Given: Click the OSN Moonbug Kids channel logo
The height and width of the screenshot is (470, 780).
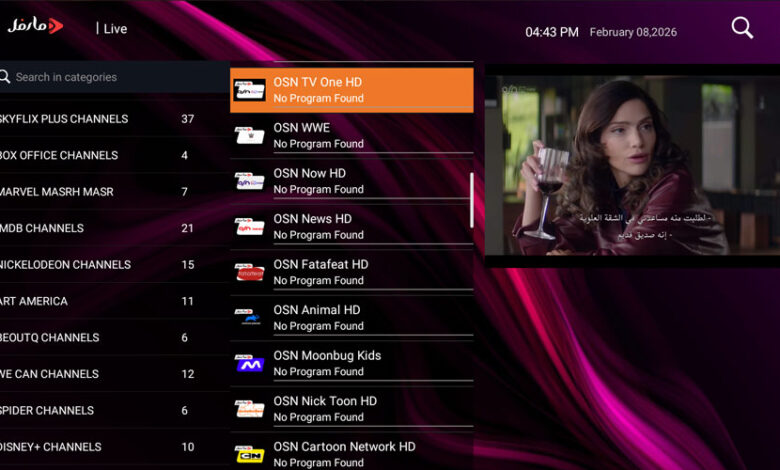Looking at the screenshot, I should pos(249,363).
